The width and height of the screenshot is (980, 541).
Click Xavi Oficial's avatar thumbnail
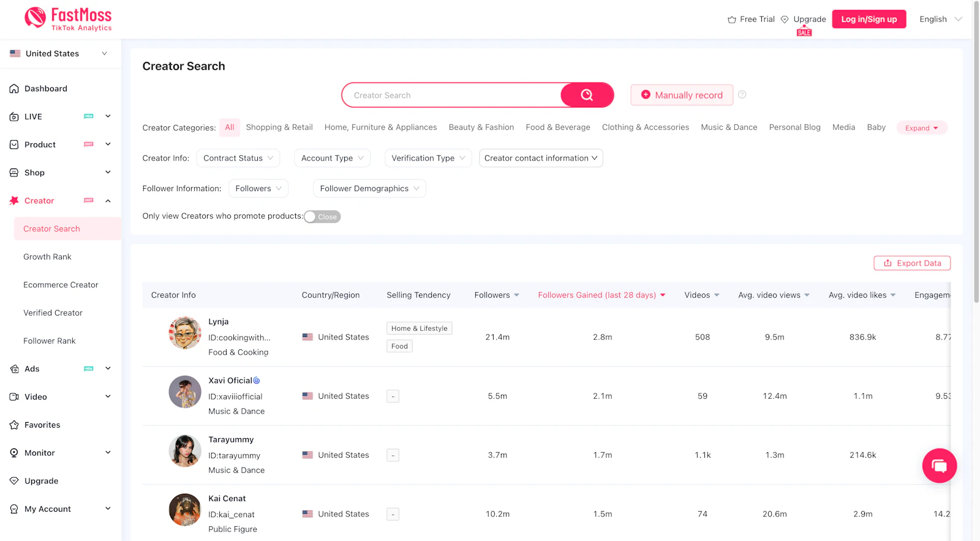coord(185,392)
